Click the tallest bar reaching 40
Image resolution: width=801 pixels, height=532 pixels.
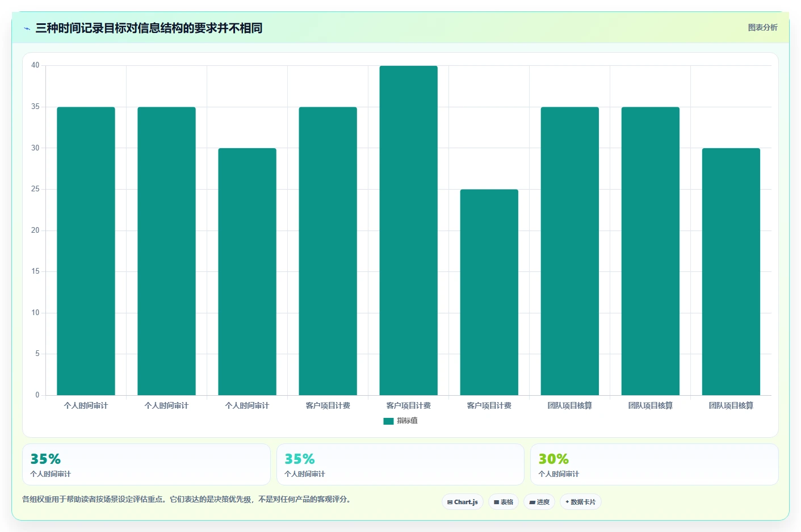pos(408,230)
